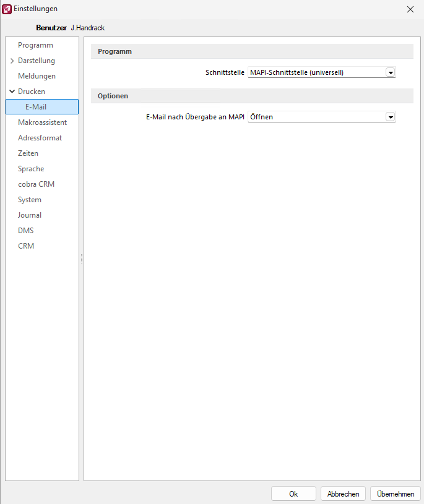Image resolution: width=424 pixels, height=504 pixels.
Task: Click the Ok button
Action: pyautogui.click(x=293, y=494)
